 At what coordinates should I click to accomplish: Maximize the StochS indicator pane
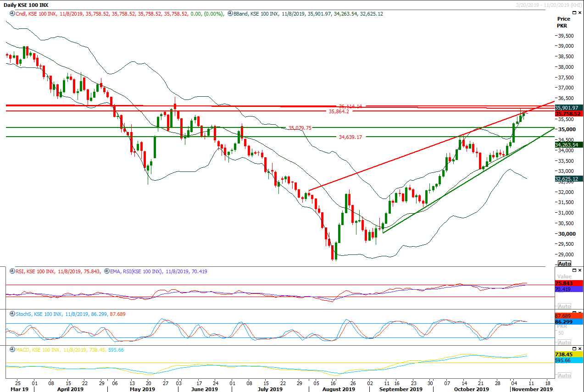coord(574,312)
